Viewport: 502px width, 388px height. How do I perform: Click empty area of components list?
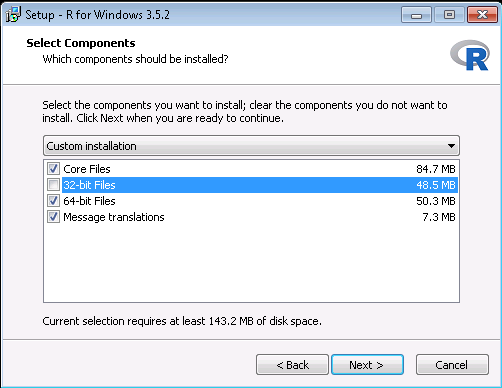click(251, 263)
